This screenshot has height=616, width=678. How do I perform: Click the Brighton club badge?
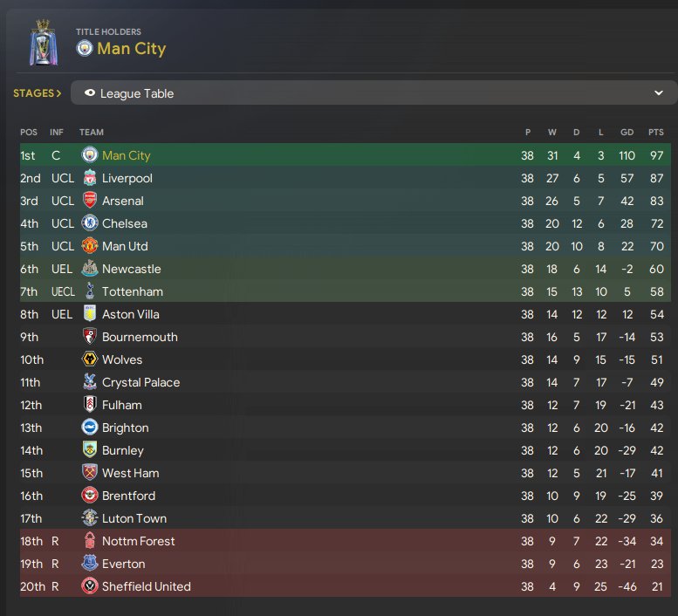[x=90, y=428]
